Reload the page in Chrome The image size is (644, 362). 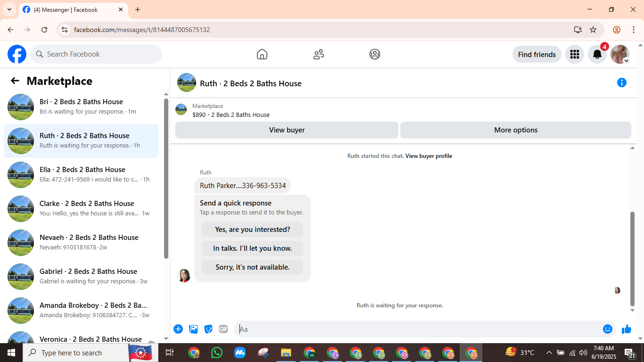[44, 30]
